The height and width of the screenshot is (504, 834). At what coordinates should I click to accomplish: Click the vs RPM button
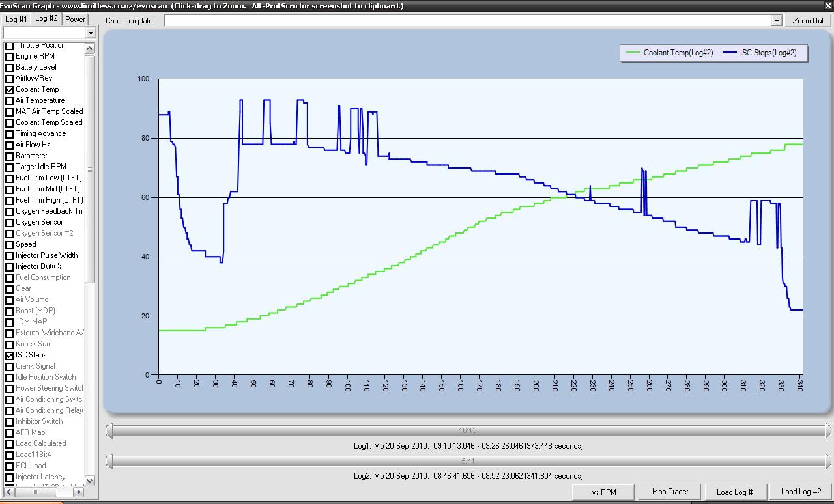coord(603,492)
